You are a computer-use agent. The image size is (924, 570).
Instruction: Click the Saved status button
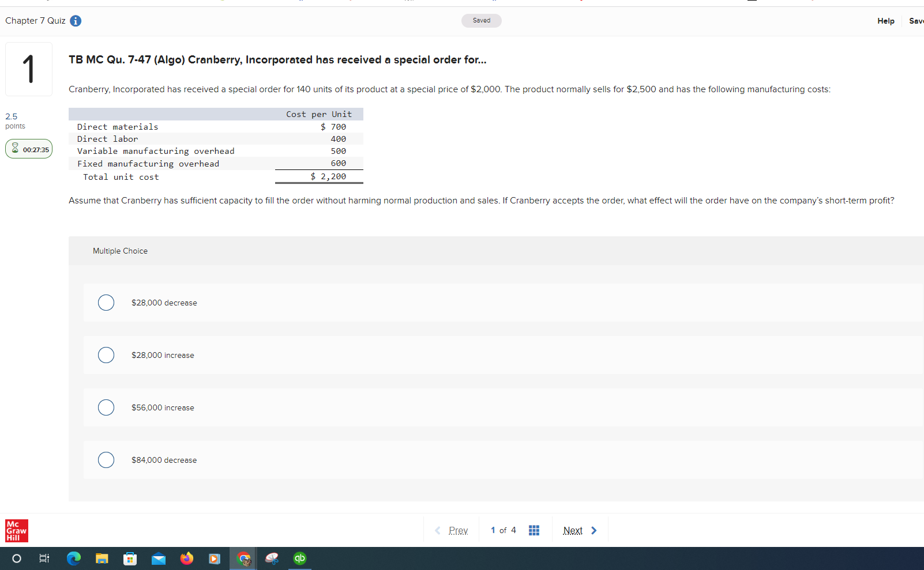[x=481, y=20]
